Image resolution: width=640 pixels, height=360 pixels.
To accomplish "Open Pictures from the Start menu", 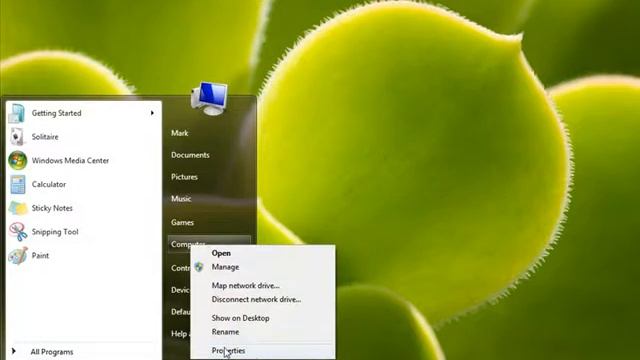I will click(x=184, y=177).
